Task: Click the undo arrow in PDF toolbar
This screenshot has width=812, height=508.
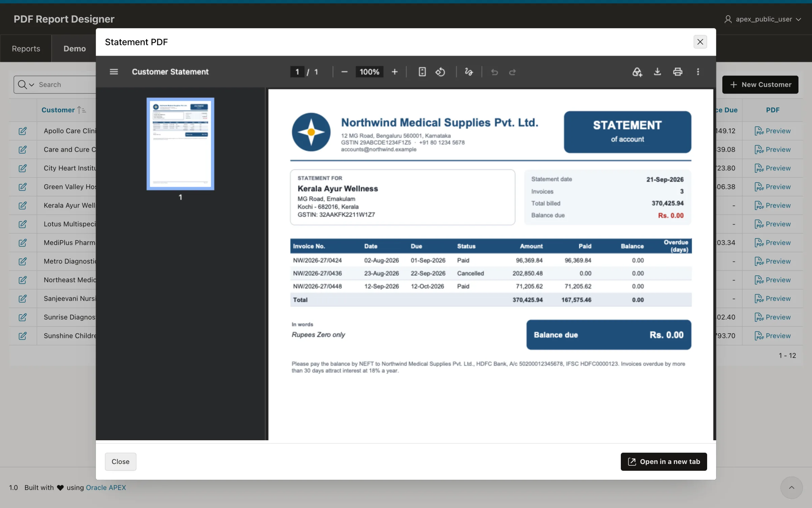Action: point(494,72)
